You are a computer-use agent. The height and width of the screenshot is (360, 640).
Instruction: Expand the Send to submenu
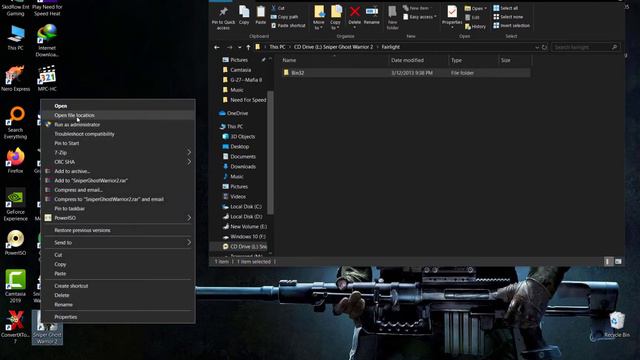click(x=118, y=242)
